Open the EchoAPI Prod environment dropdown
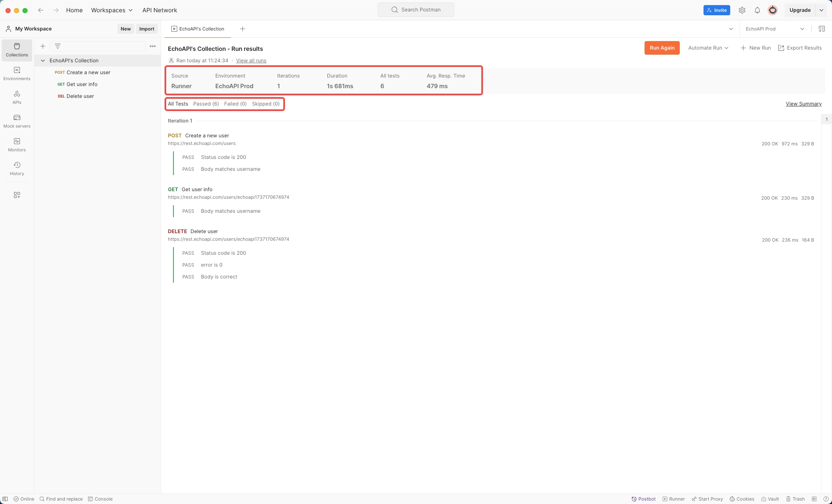This screenshot has height=504, width=832. (775, 29)
